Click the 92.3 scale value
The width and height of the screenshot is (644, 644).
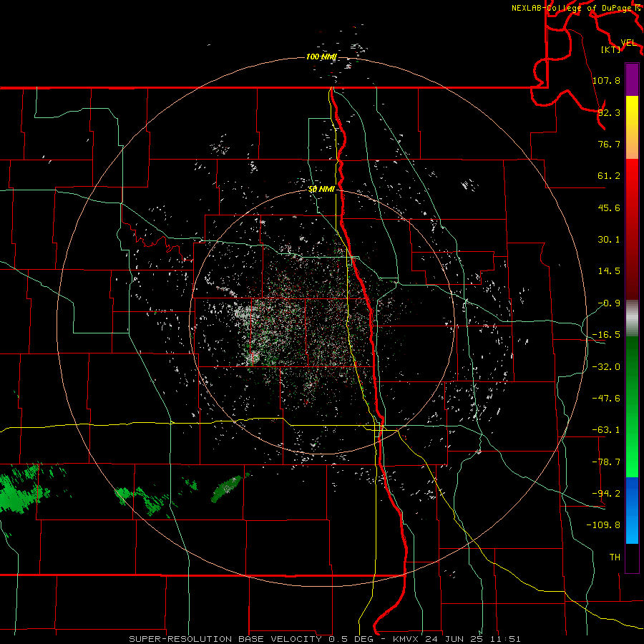(x=609, y=112)
